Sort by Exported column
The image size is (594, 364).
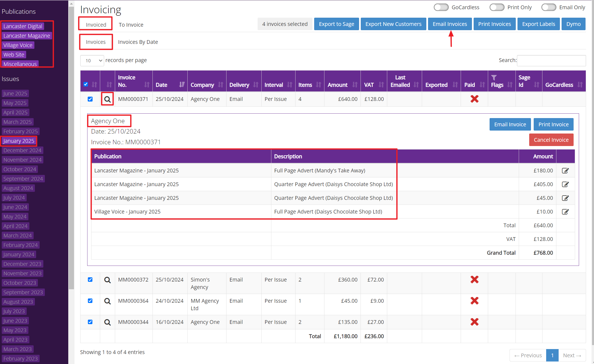coord(441,81)
